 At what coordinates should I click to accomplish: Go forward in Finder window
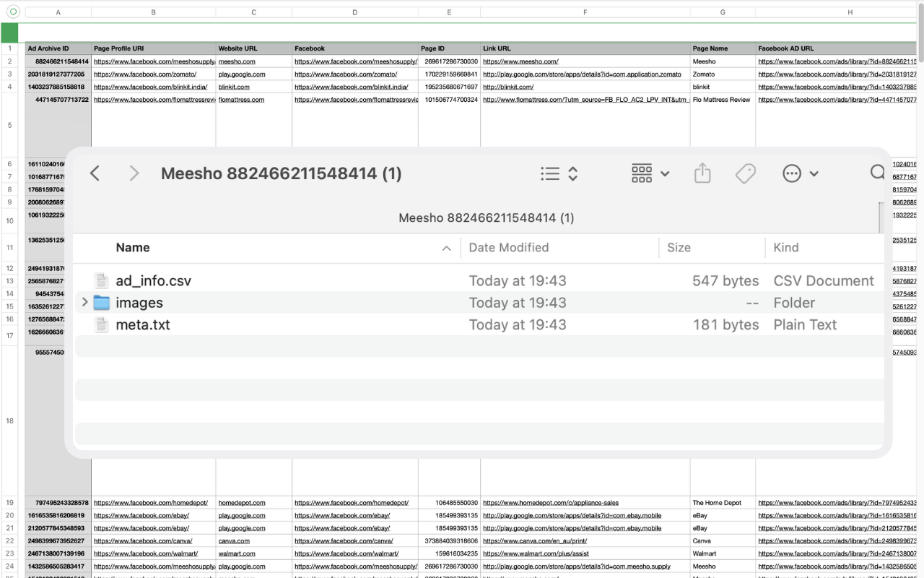point(134,173)
